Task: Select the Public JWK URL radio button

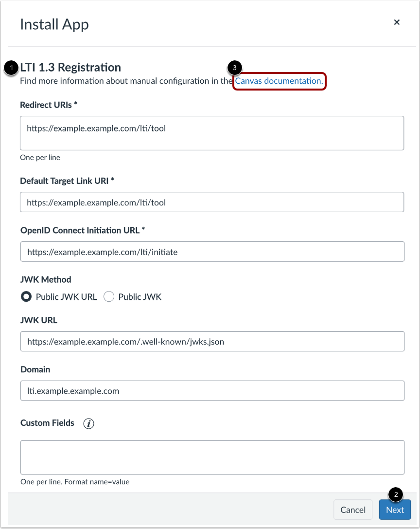Action: tap(26, 296)
